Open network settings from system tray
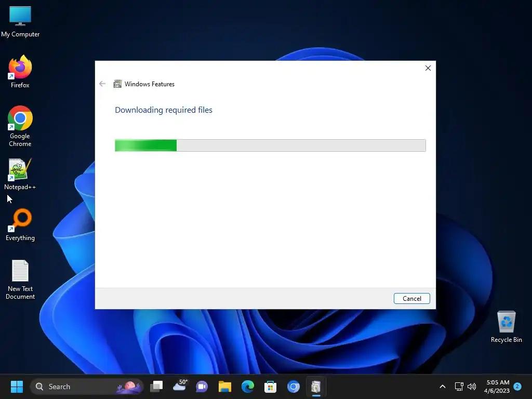 (x=459, y=387)
